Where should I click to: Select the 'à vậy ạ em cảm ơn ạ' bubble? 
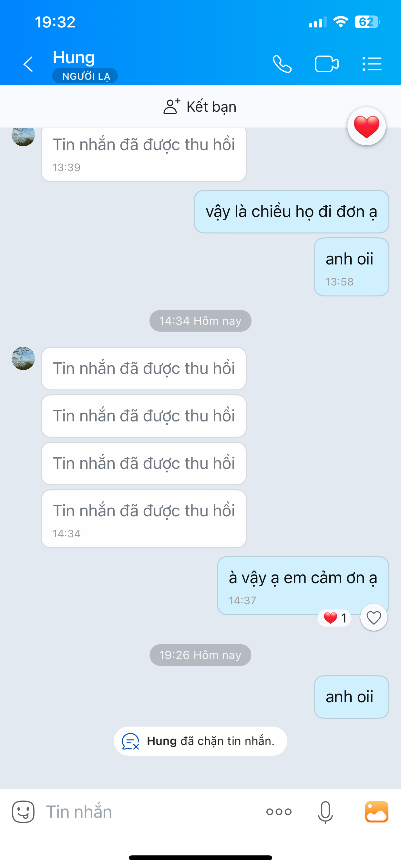point(303,586)
